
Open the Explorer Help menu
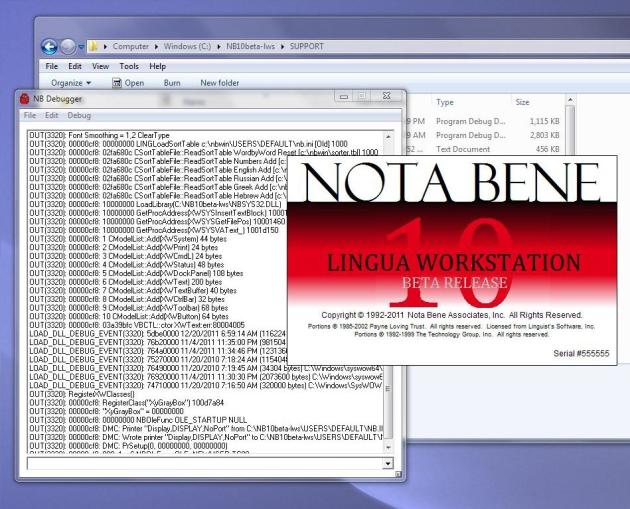pos(158,66)
